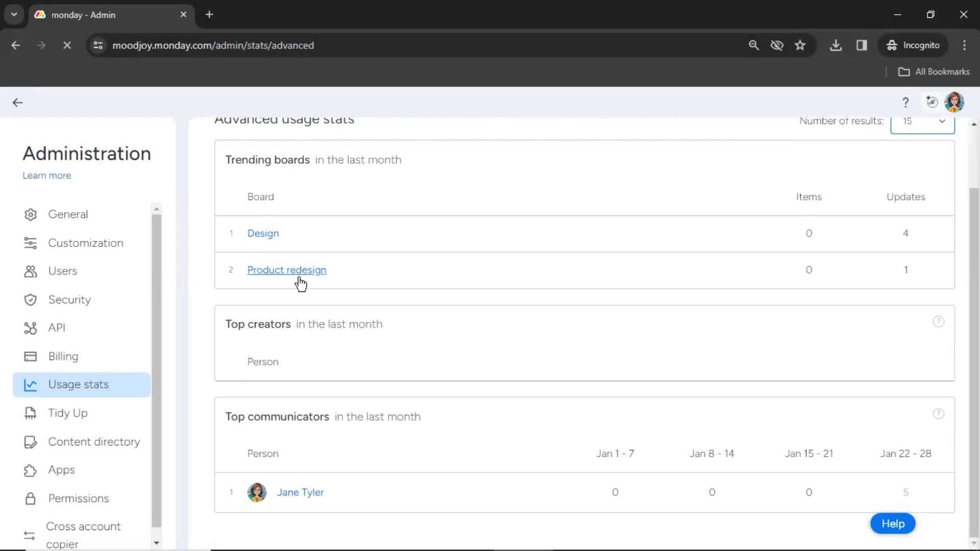Image resolution: width=980 pixels, height=551 pixels.
Task: Click the Security settings icon
Action: coord(31,299)
